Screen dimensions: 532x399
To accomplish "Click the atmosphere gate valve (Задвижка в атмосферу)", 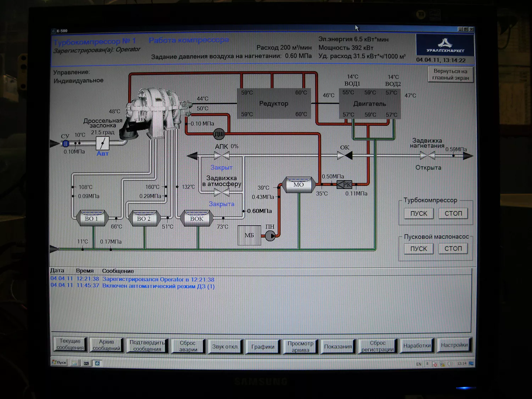I will 222,193.
